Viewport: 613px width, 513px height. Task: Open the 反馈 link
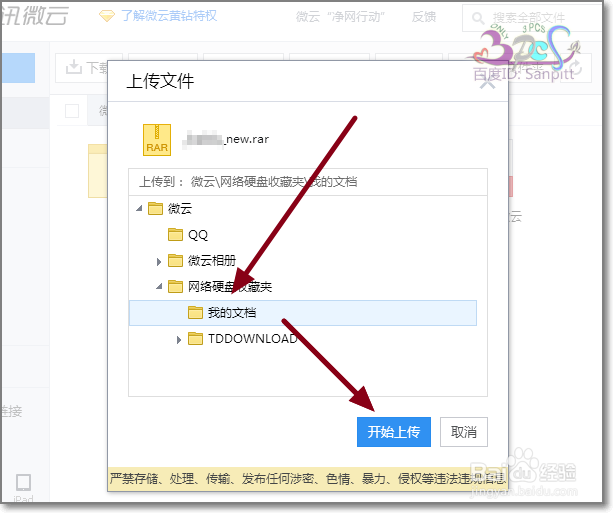click(424, 16)
